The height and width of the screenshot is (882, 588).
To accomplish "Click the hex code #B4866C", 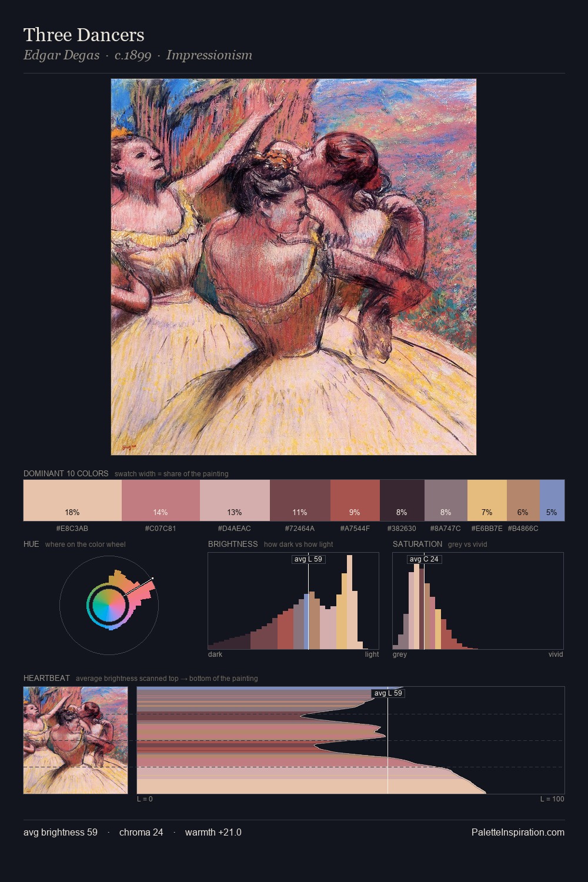I will click(523, 529).
